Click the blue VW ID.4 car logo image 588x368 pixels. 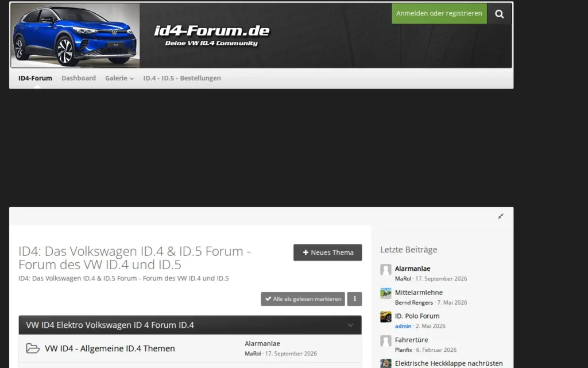(x=75, y=36)
